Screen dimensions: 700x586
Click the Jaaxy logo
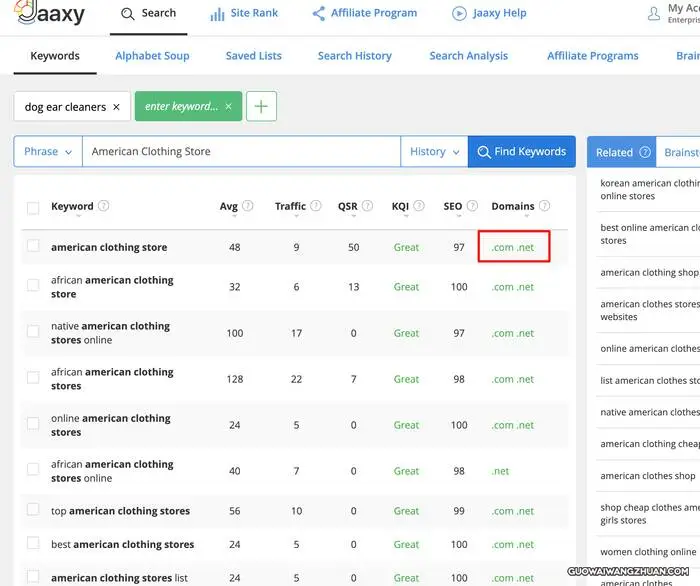(50, 13)
